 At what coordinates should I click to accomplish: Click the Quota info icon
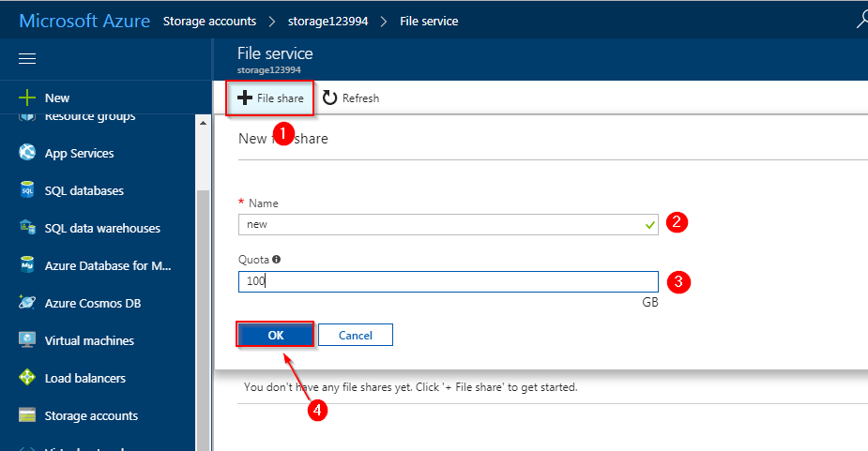tap(276, 259)
